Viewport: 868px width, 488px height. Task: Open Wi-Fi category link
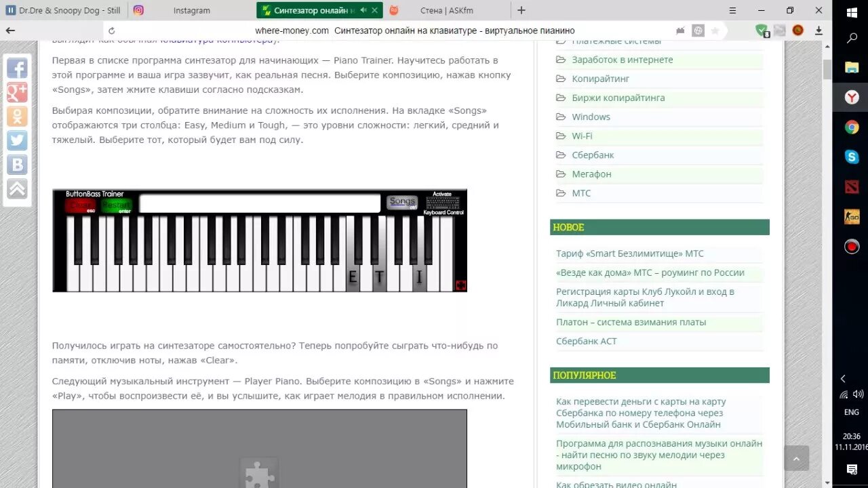(x=582, y=136)
